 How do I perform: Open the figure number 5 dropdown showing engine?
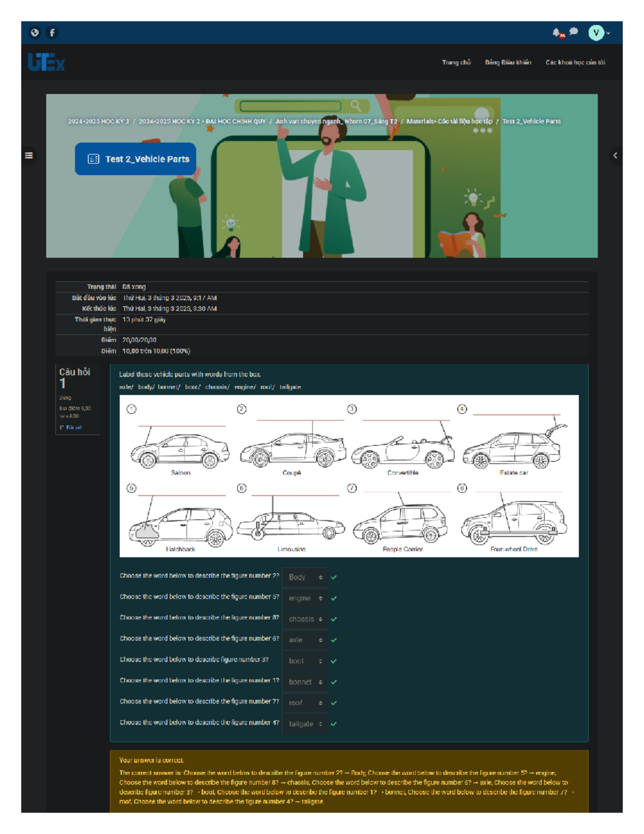pyautogui.click(x=305, y=598)
